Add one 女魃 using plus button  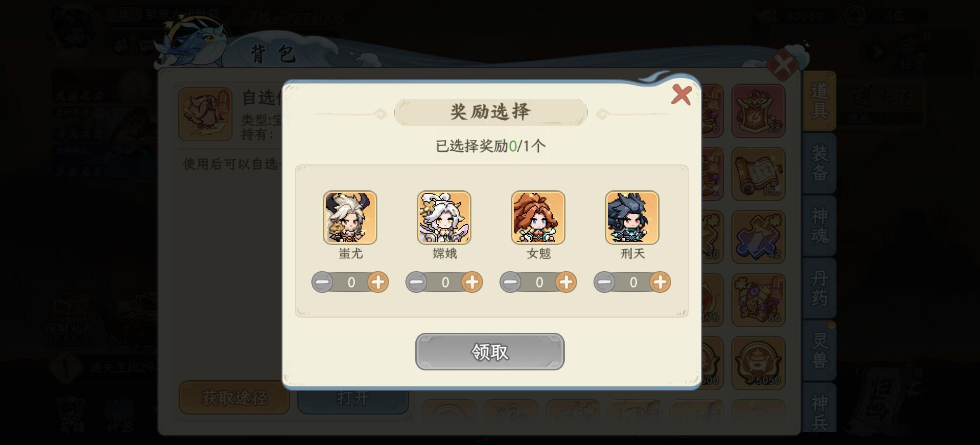coord(566,282)
